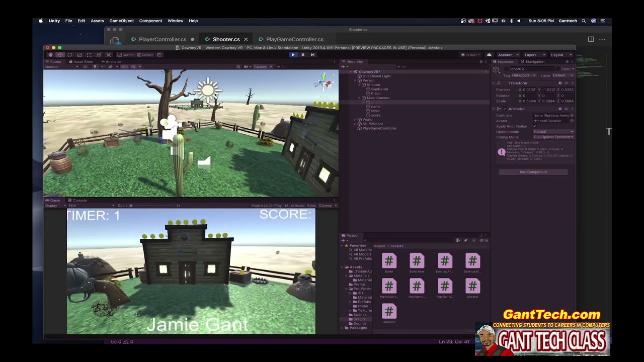
Task: Toggle Mute Audio in Game view
Action: click(x=295, y=206)
